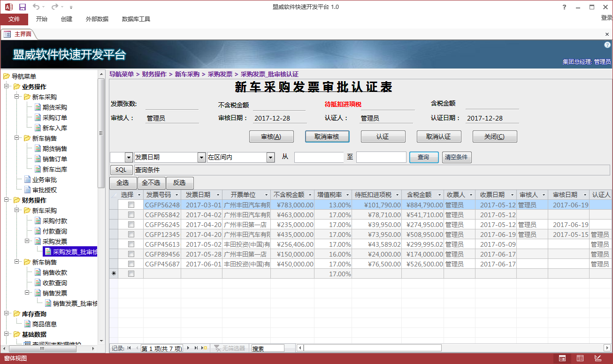Image resolution: width=613 pixels, height=364 pixels.
Task: Create new blank record navigation button
Action: (205, 348)
